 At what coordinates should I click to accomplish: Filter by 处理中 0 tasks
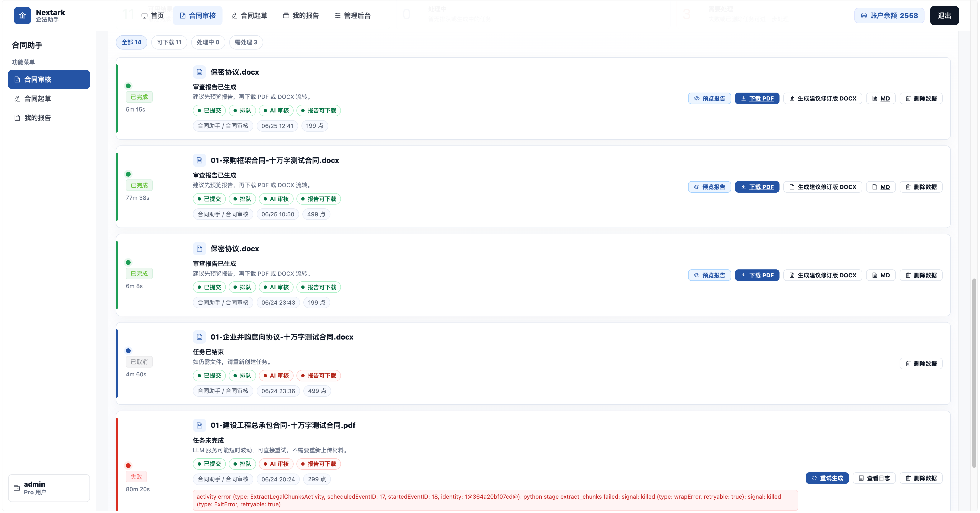[208, 42]
